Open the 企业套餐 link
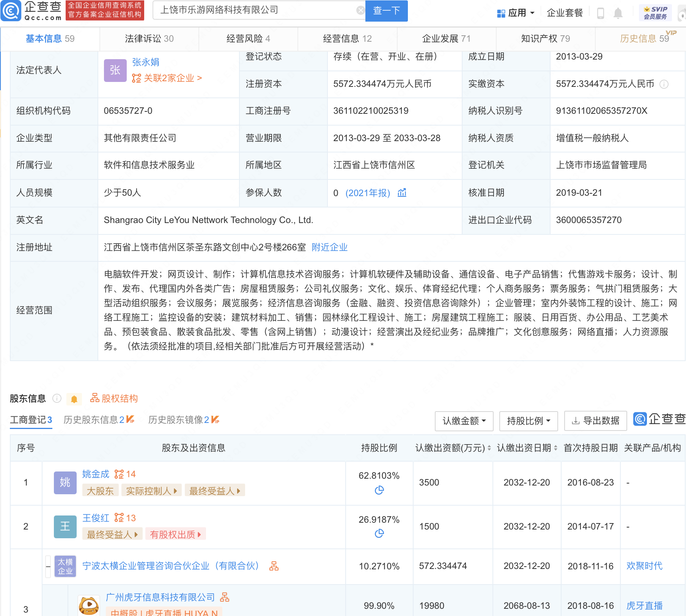The height and width of the screenshot is (616, 686). tap(565, 13)
